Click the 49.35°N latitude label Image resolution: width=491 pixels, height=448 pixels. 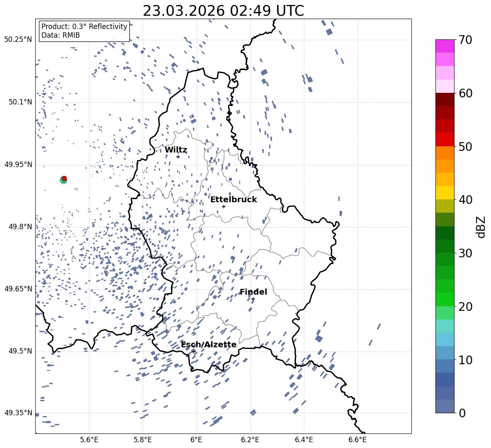[x=18, y=413]
